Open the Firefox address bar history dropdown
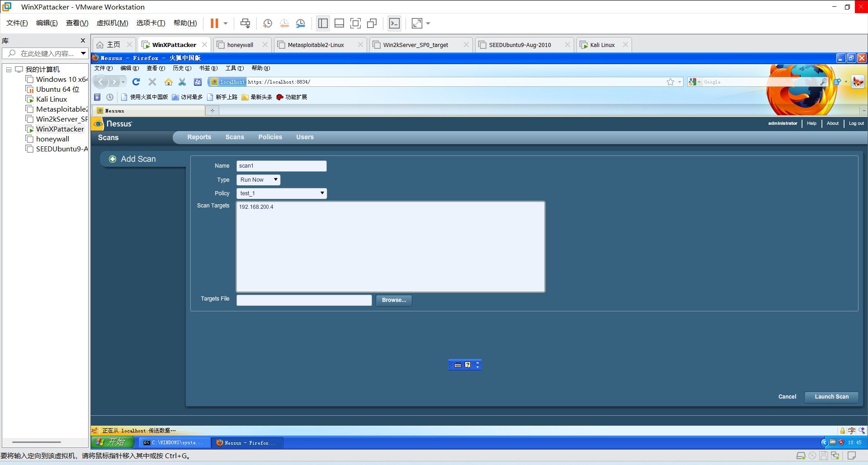 click(x=679, y=82)
